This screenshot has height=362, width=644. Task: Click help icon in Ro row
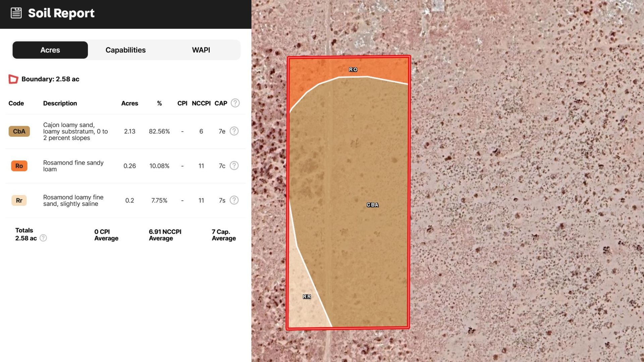coord(234,166)
